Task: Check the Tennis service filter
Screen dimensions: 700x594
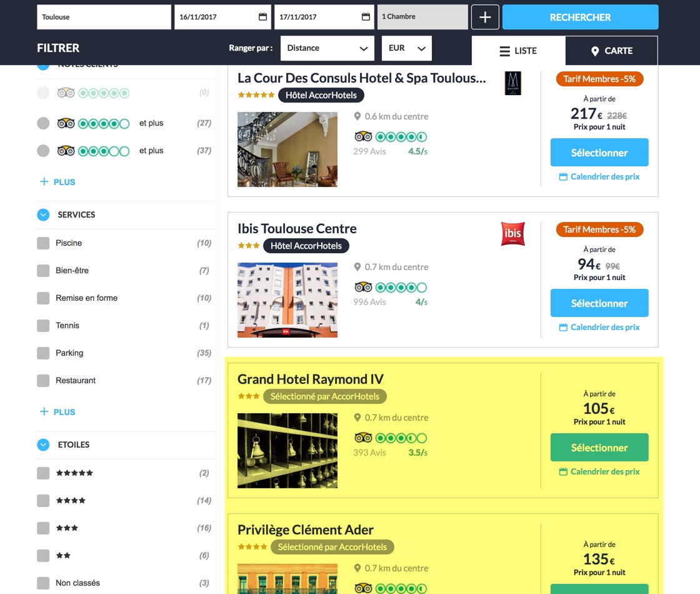Action: tap(43, 326)
